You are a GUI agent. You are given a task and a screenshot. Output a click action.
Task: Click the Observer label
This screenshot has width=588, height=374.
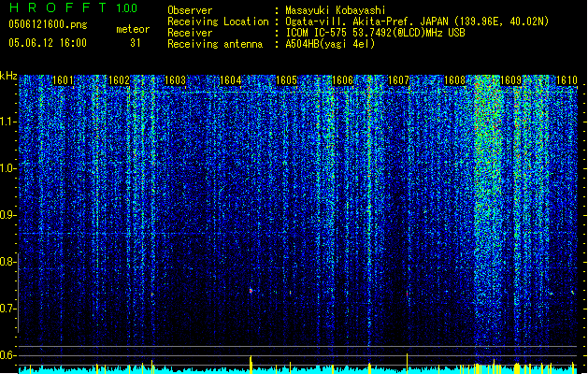[190, 10]
